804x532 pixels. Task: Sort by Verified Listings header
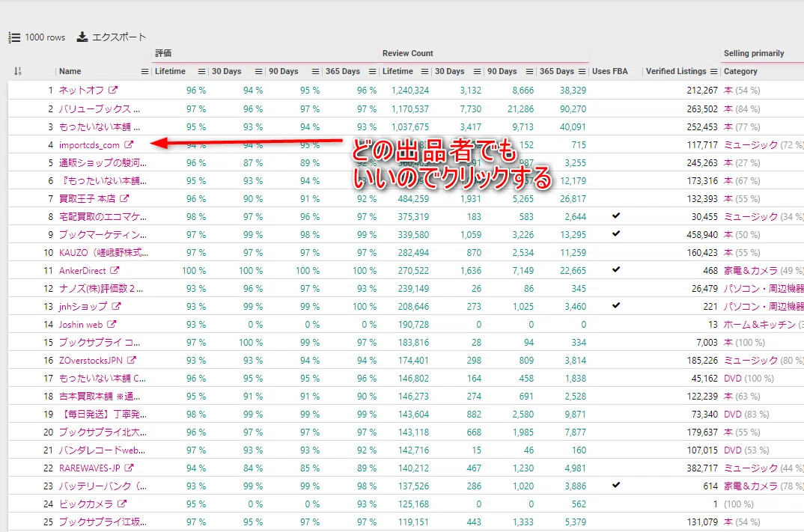click(676, 71)
